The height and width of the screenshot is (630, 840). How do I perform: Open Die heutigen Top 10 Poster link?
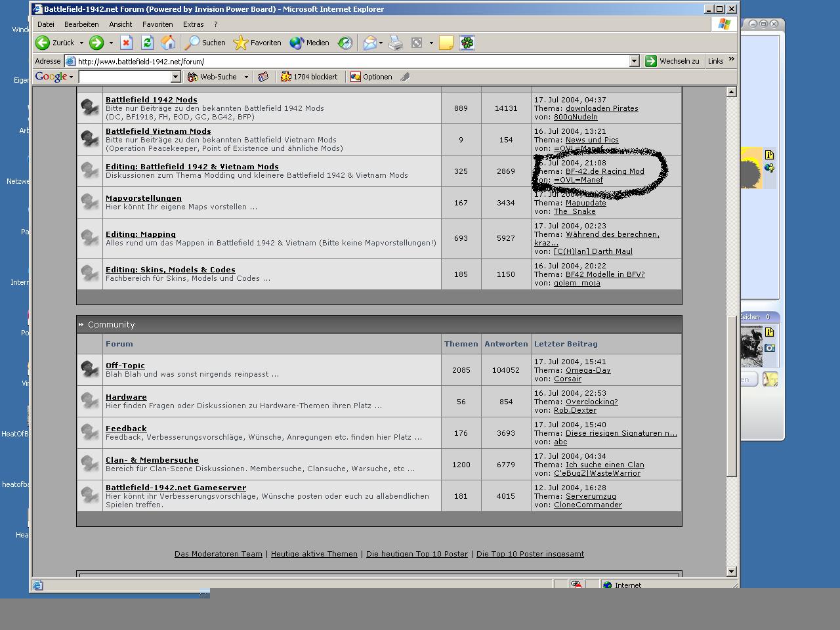(x=417, y=554)
